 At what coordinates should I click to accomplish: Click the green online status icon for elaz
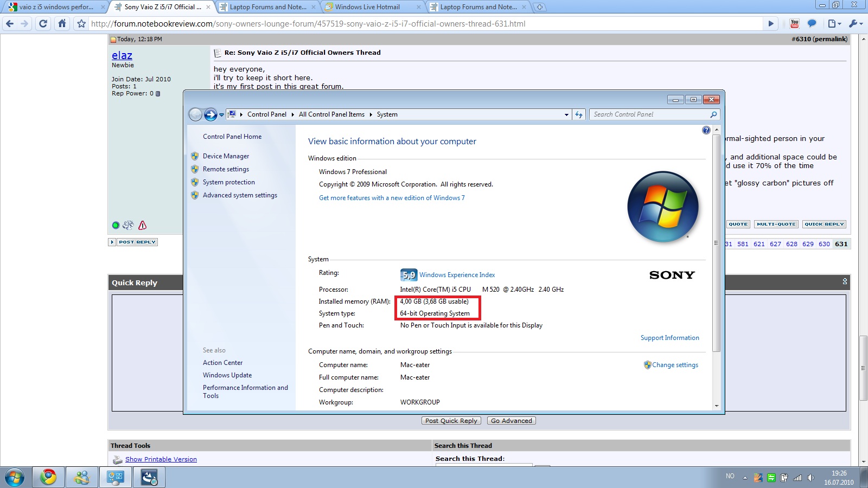point(116,225)
